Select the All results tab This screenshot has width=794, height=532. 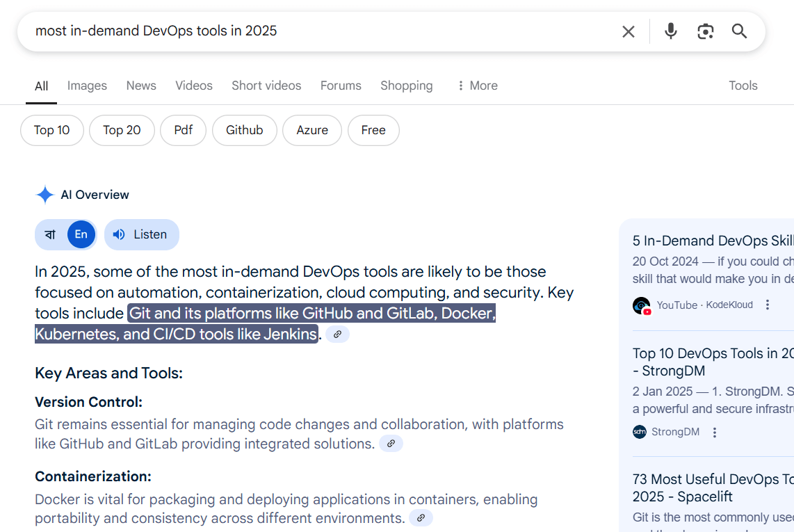click(x=42, y=86)
